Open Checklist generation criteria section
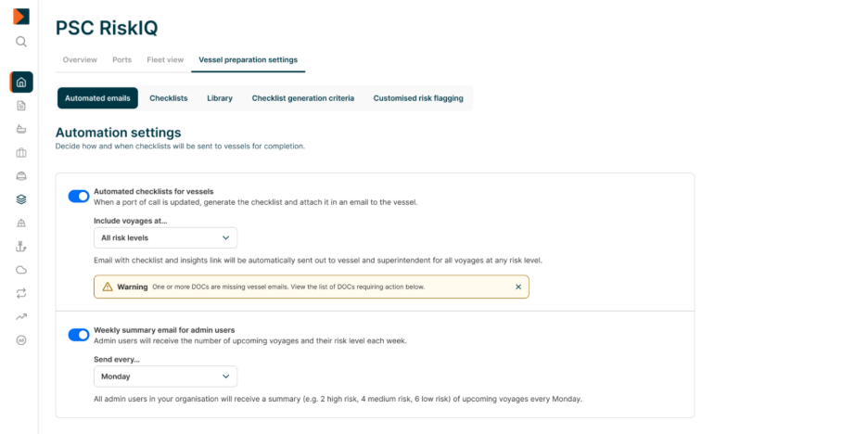The height and width of the screenshot is (434, 868). pos(302,98)
